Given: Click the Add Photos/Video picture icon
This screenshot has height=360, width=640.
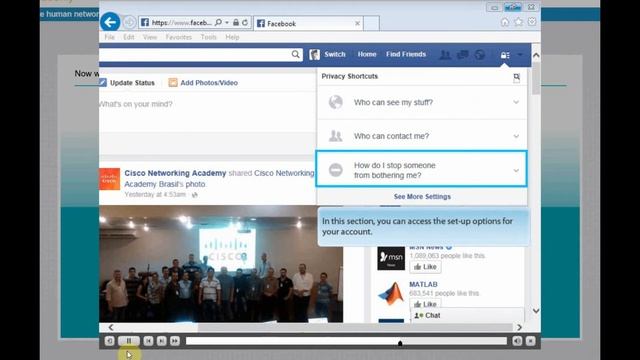Looking at the screenshot, I should (173, 82).
